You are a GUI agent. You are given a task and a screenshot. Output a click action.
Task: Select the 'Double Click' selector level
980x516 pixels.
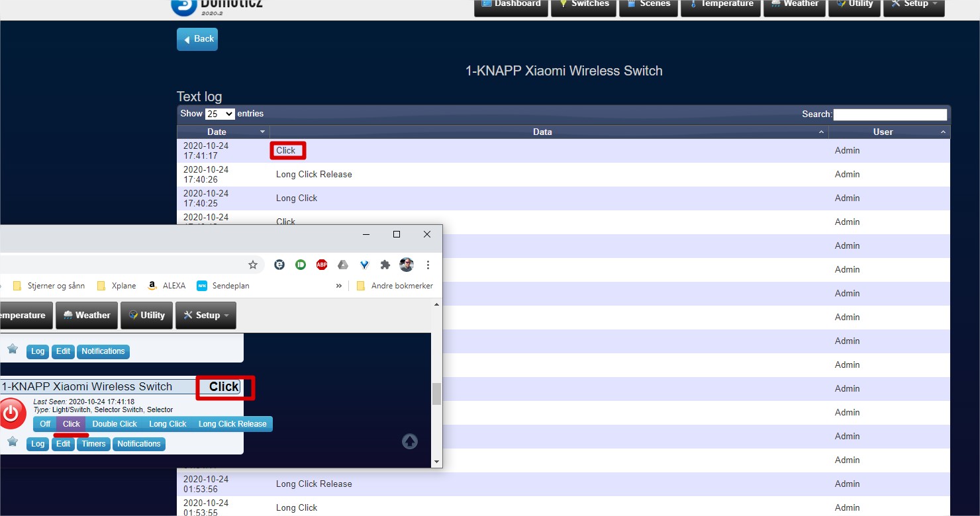pyautogui.click(x=115, y=424)
